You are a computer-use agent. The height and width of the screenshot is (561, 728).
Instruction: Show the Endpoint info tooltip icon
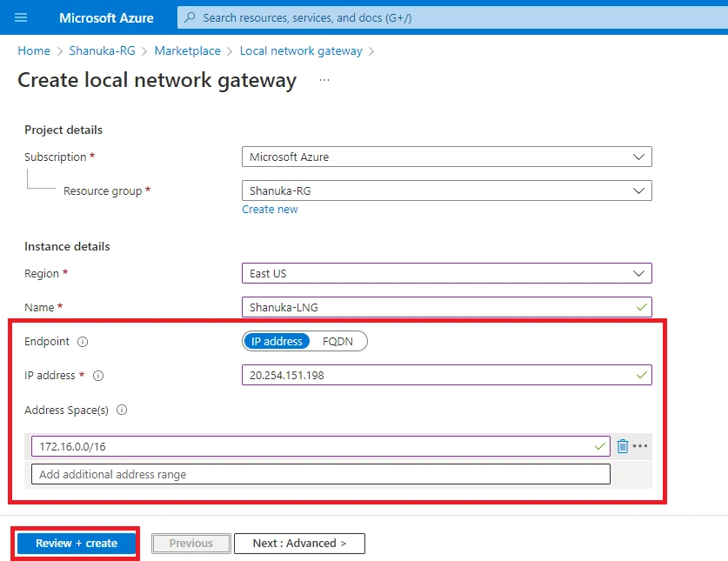click(83, 342)
